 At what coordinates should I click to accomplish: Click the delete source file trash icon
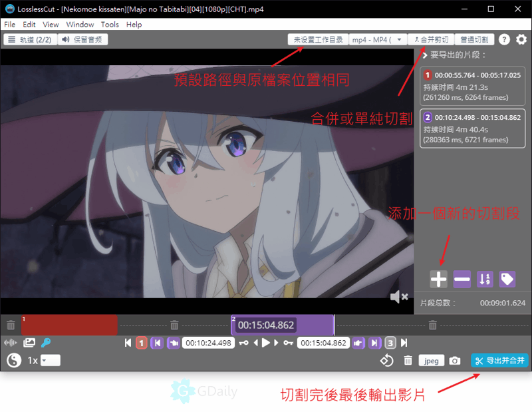click(408, 361)
